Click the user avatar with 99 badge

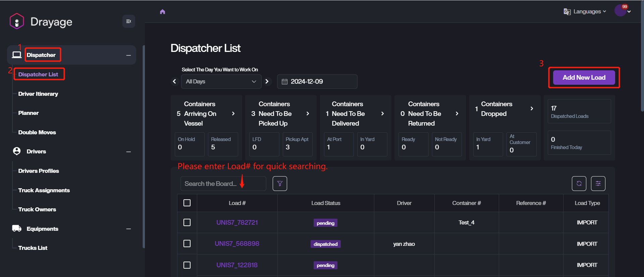pyautogui.click(x=620, y=11)
